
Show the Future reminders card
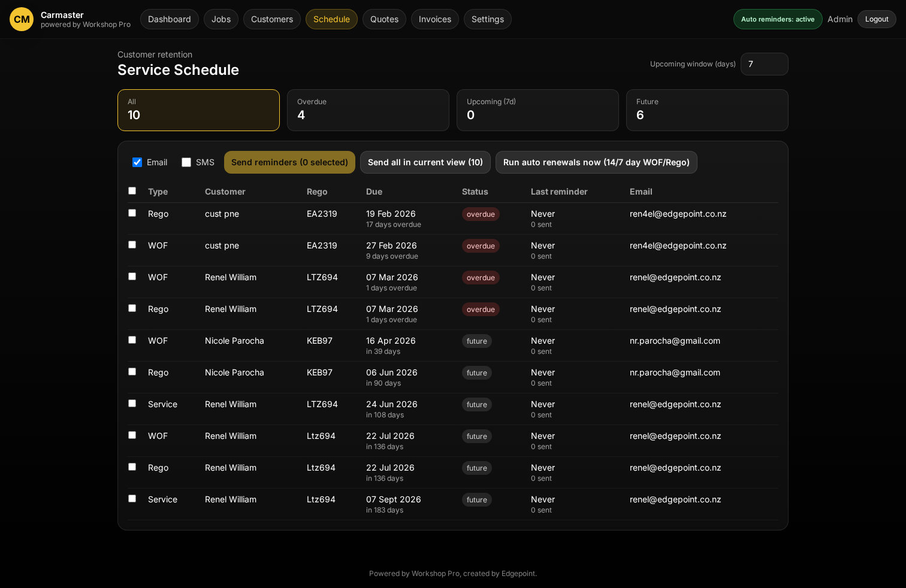[707, 110]
